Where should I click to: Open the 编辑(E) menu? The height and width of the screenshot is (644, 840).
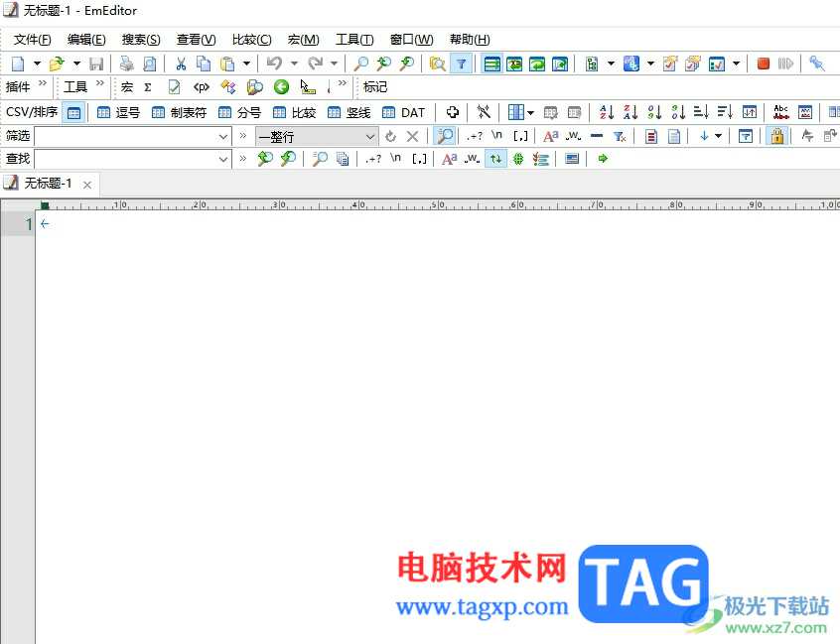click(86, 40)
